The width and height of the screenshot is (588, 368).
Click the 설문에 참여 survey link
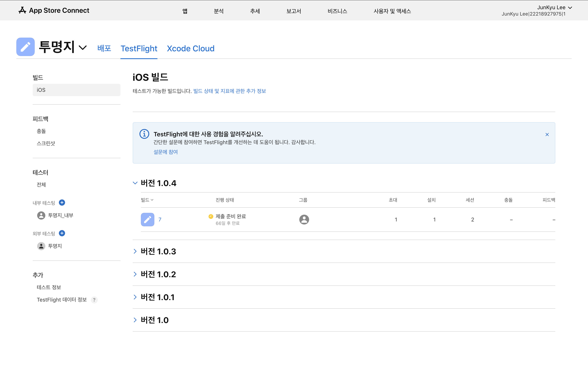coord(166,152)
